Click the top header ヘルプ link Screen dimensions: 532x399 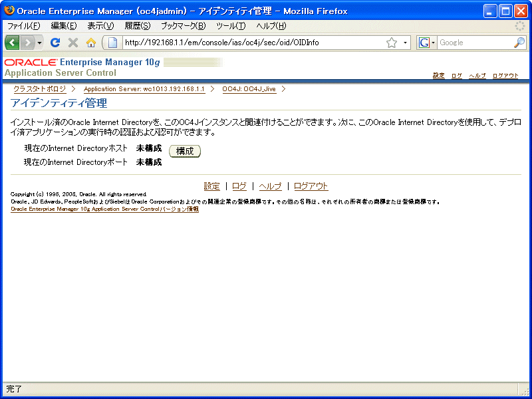477,75
